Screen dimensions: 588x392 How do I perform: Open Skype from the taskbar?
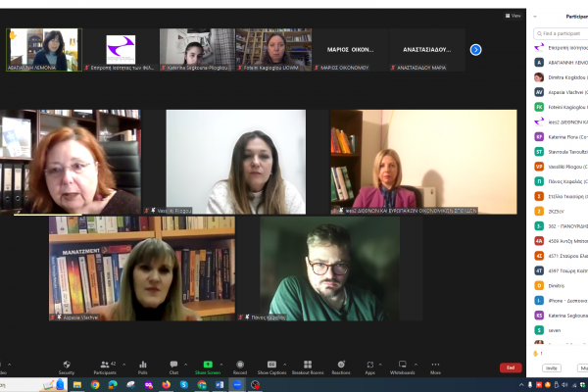(x=184, y=384)
